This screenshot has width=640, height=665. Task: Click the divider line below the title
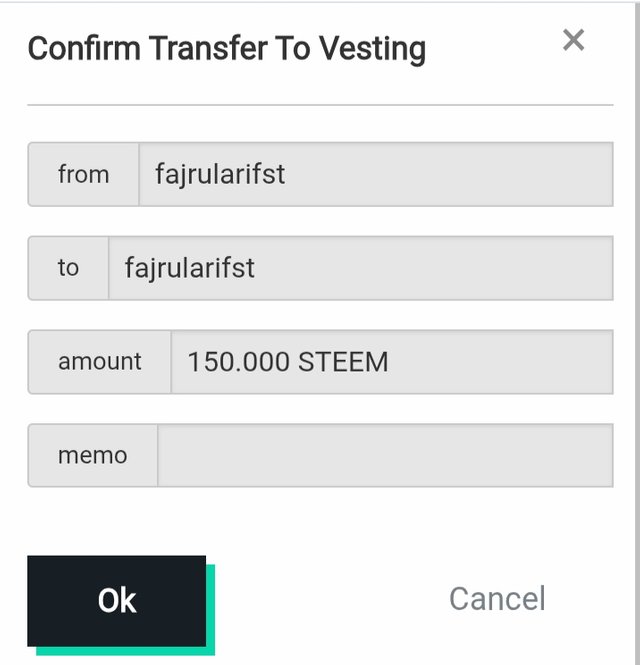coord(320,104)
